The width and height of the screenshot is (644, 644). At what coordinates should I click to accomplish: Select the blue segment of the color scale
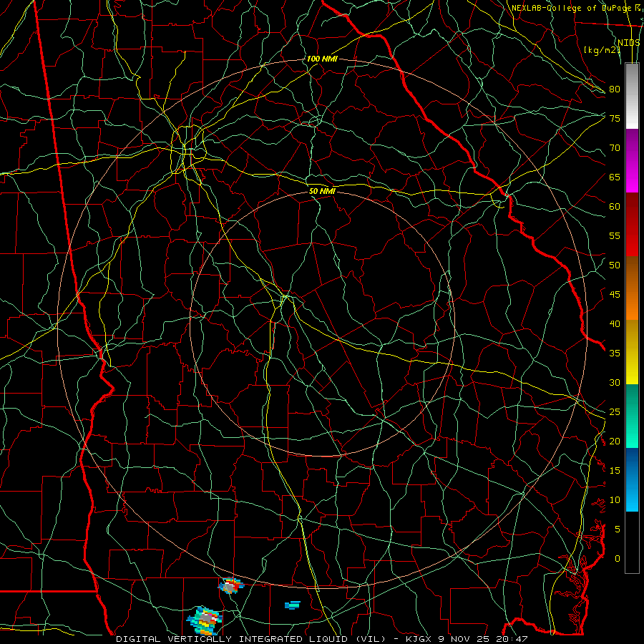pyautogui.click(x=632, y=479)
